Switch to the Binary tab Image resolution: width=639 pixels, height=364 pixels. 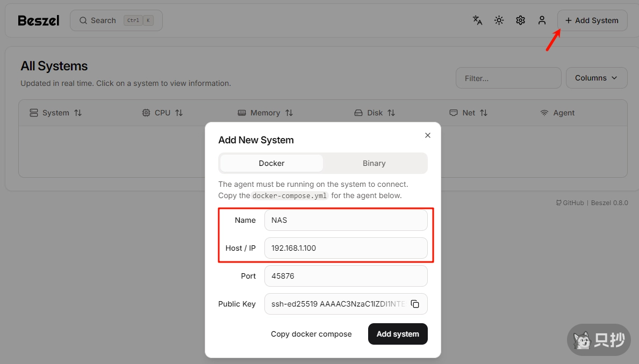pyautogui.click(x=374, y=163)
